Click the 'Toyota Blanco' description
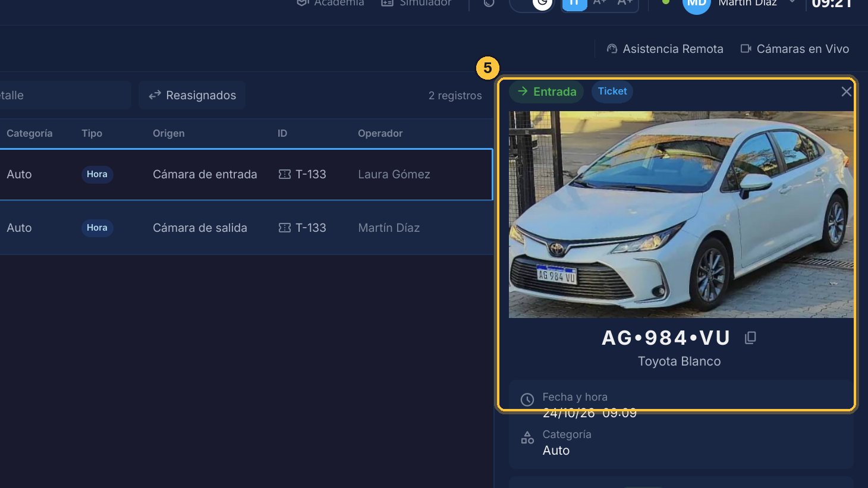This screenshot has width=868, height=488. (680, 361)
